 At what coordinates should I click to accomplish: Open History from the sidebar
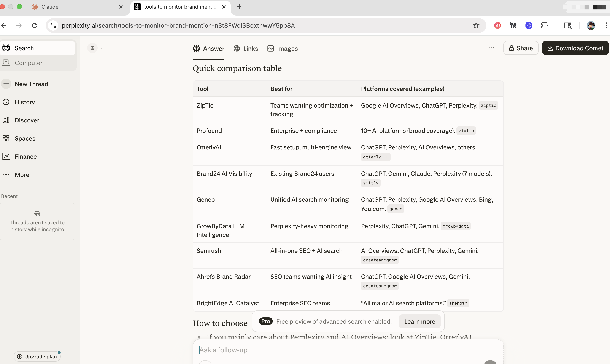tap(25, 102)
